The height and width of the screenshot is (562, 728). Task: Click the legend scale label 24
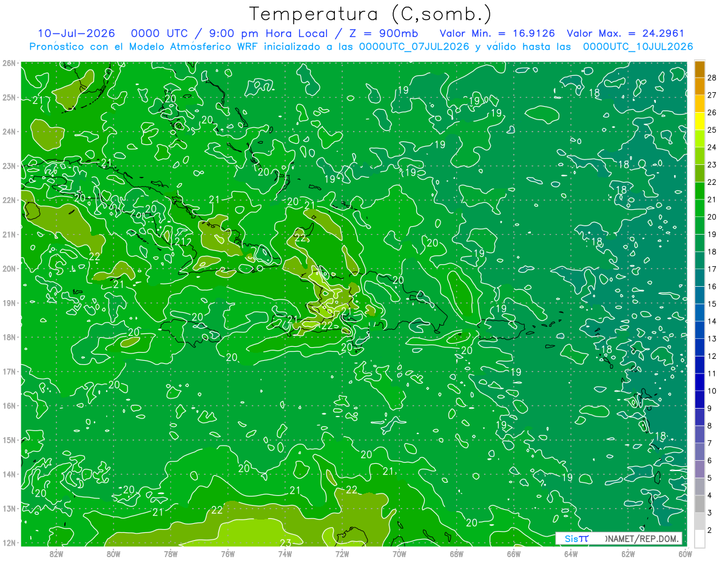pos(712,147)
